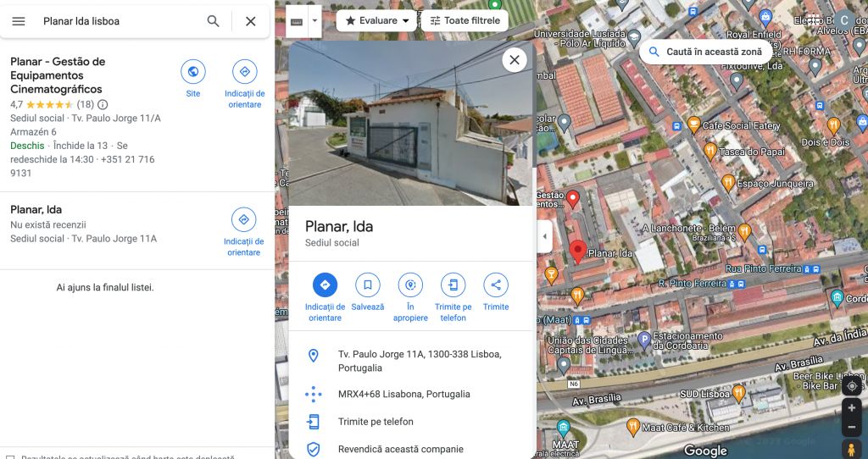Image resolution: width=868 pixels, height=459 pixels.
Task: Clear the search with the X icon
Action: [x=251, y=21]
